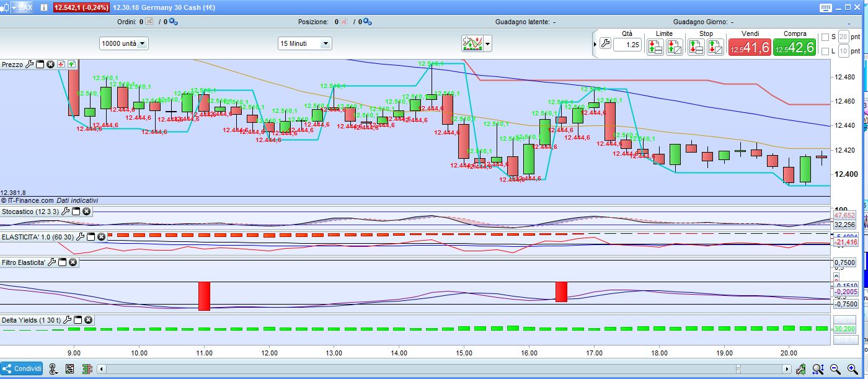Screen dimensions: 868x379
Task: Click the green Compra buy button
Action: coord(794,47)
